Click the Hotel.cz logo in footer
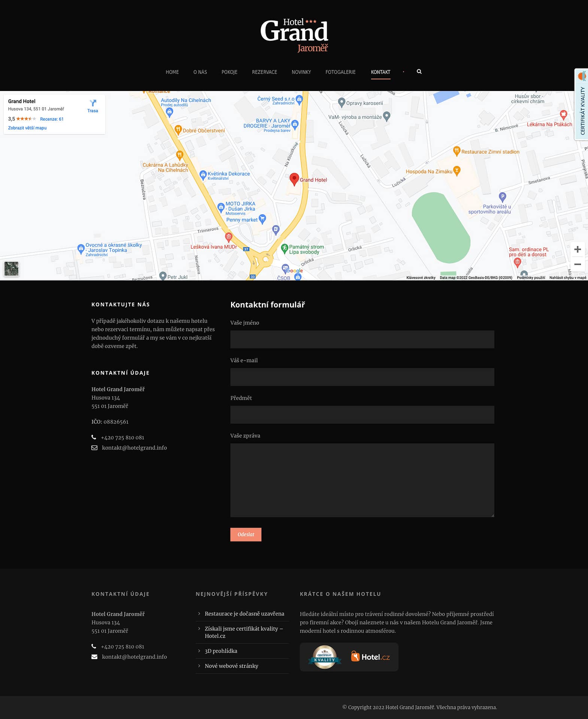Screen dimensions: 588x719 click(x=370, y=657)
